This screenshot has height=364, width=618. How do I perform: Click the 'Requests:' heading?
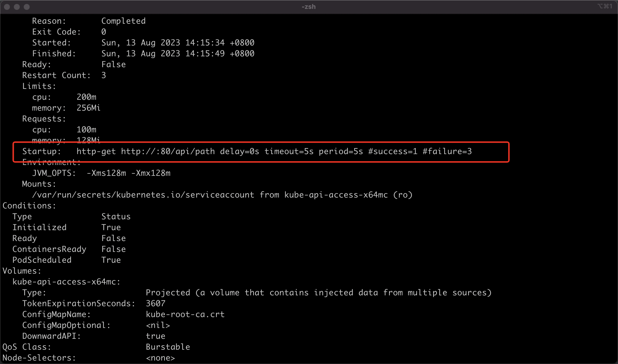(x=44, y=119)
